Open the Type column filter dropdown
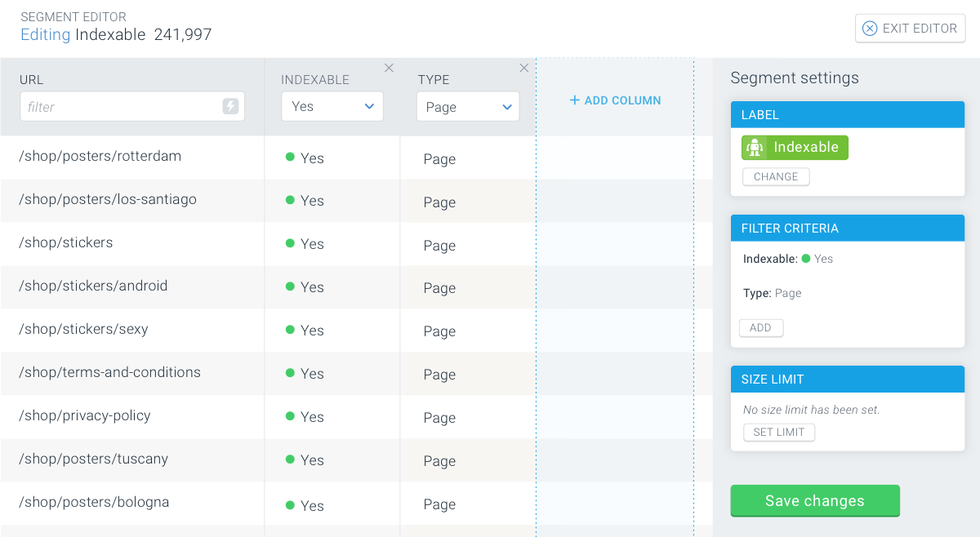Viewport: 980px width, 537px height. (x=468, y=107)
